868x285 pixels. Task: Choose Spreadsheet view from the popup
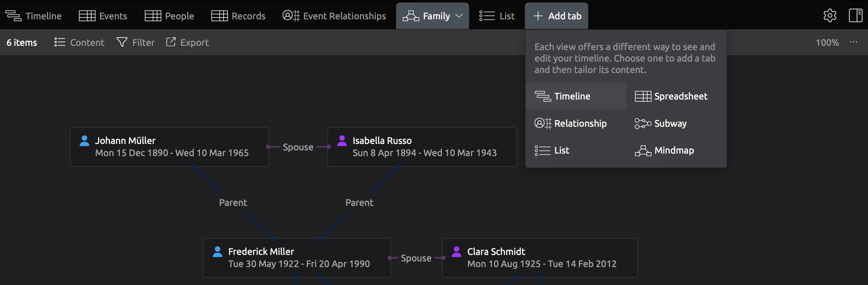pos(671,96)
